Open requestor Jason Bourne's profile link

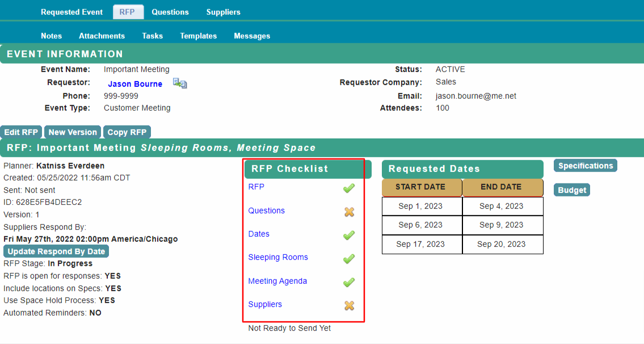135,83
